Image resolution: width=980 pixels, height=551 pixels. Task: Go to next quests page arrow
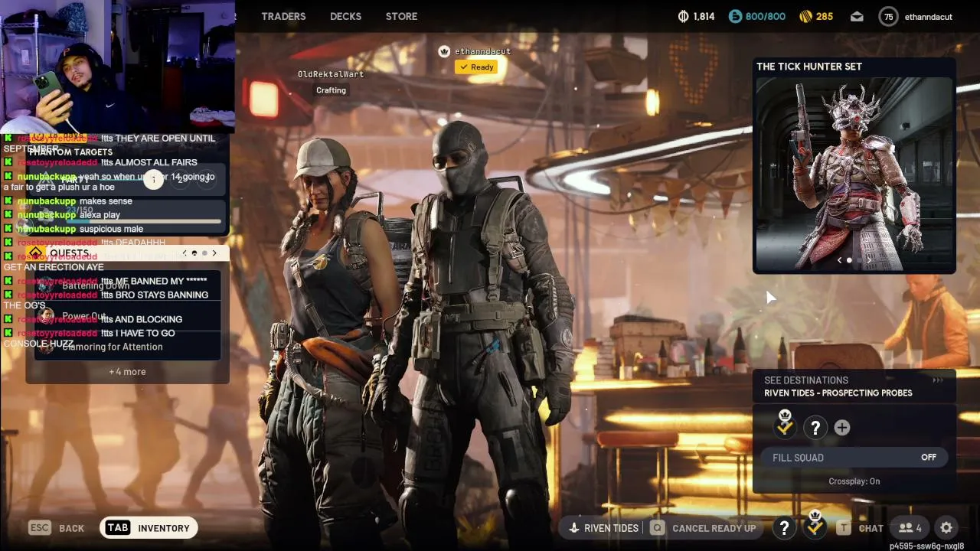click(214, 253)
